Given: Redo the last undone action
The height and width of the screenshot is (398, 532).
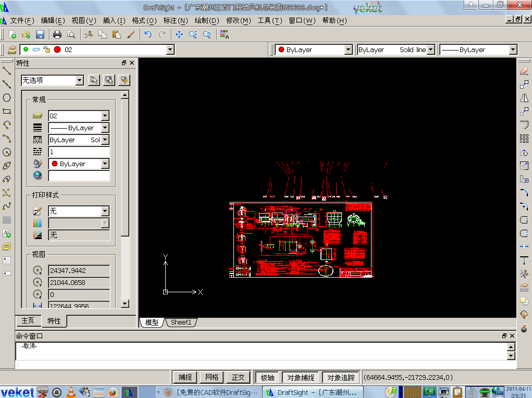Looking at the screenshot, I should (162, 34).
